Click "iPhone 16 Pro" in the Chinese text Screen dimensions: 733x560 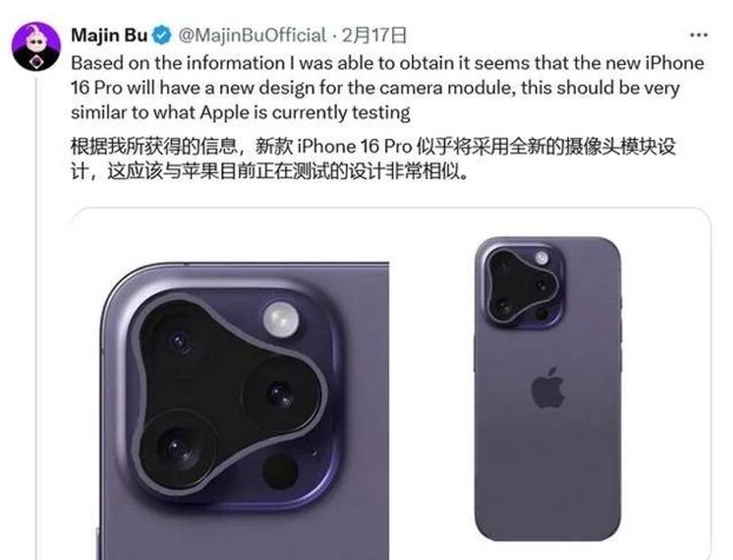(x=354, y=146)
